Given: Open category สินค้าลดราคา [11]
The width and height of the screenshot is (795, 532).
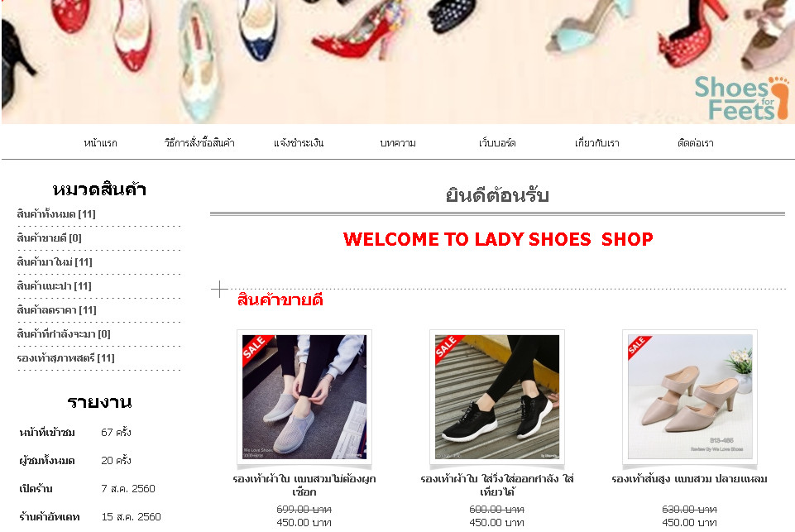Looking at the screenshot, I should 56,310.
